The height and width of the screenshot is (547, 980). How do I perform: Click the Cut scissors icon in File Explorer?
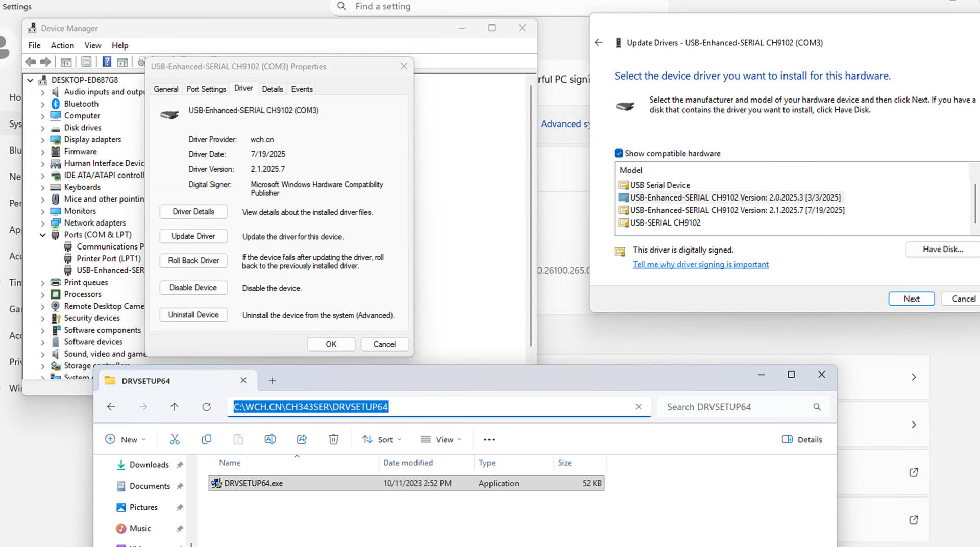coord(175,439)
